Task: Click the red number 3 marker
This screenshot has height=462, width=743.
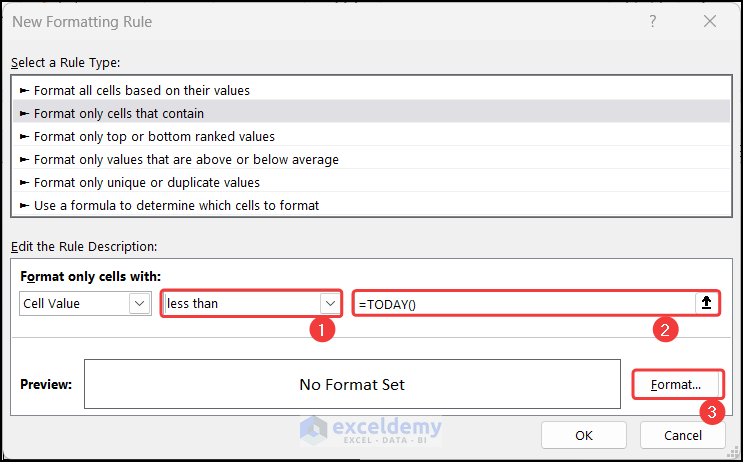Action: click(711, 412)
